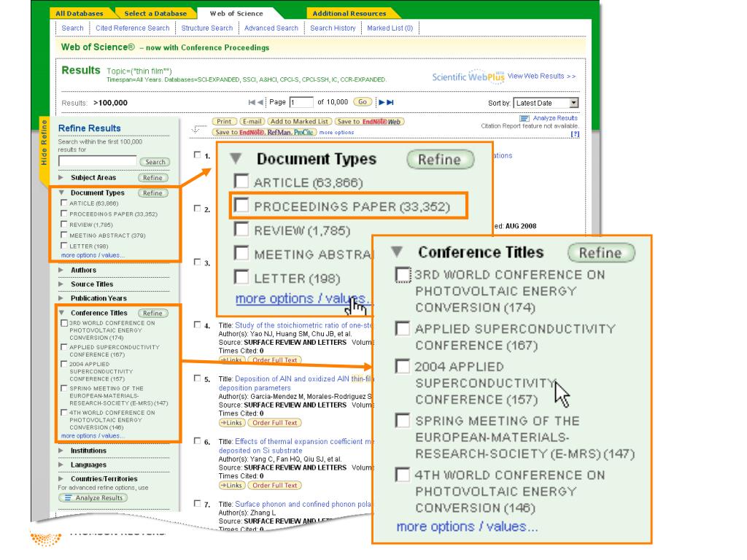Click Save to EndNote Web
The width and height of the screenshot is (747, 560).
coord(369,122)
